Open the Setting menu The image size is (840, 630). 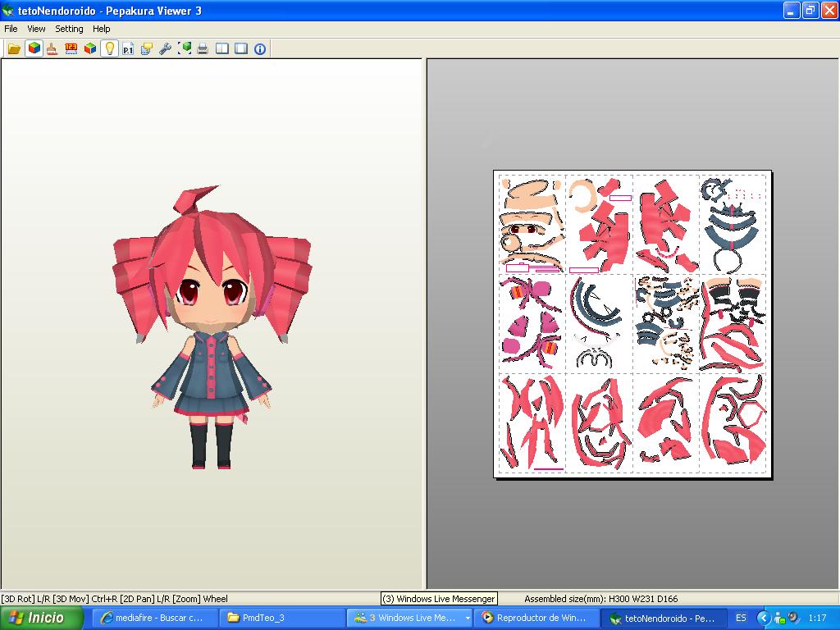click(69, 28)
